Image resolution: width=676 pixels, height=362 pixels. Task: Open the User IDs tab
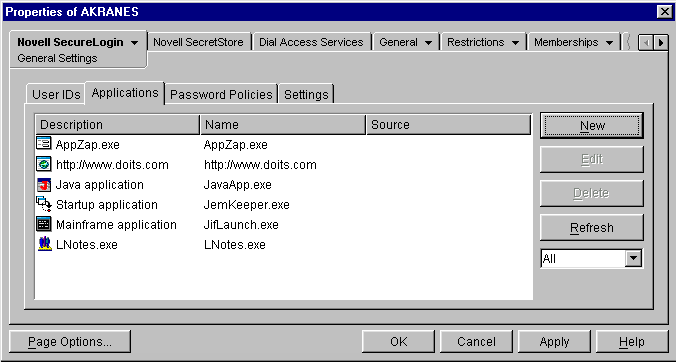click(56, 94)
